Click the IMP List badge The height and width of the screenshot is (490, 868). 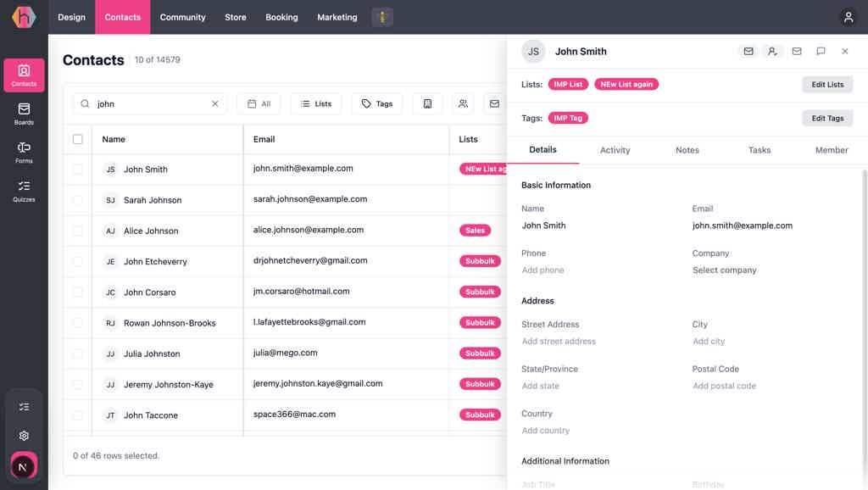point(568,84)
